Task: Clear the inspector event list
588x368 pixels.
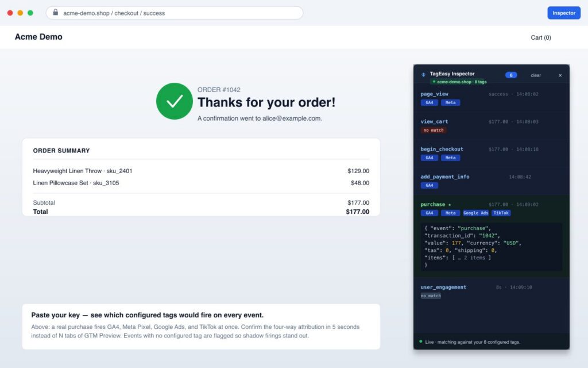Action: 536,75
